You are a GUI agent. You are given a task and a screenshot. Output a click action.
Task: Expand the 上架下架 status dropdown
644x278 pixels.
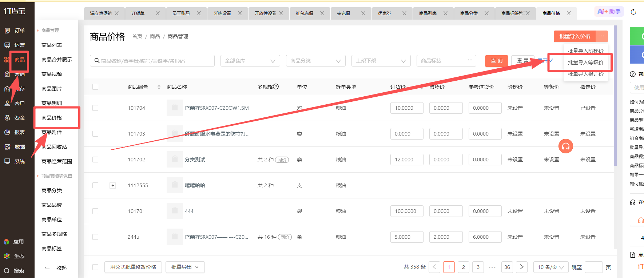pos(381,61)
